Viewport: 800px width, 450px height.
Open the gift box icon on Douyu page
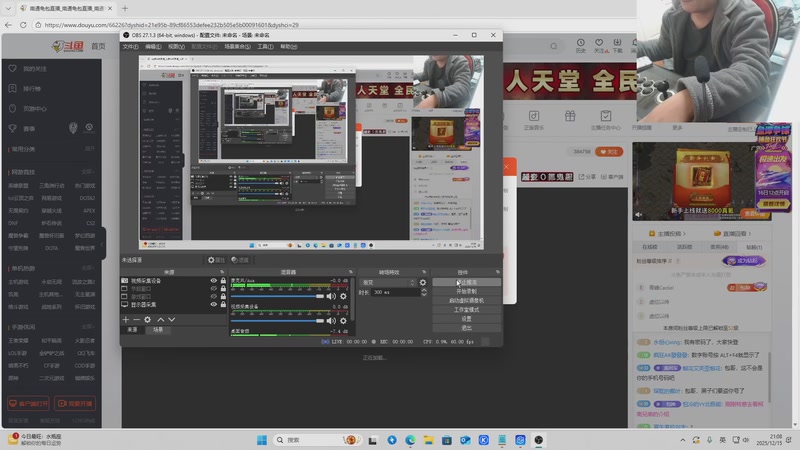pos(570,116)
